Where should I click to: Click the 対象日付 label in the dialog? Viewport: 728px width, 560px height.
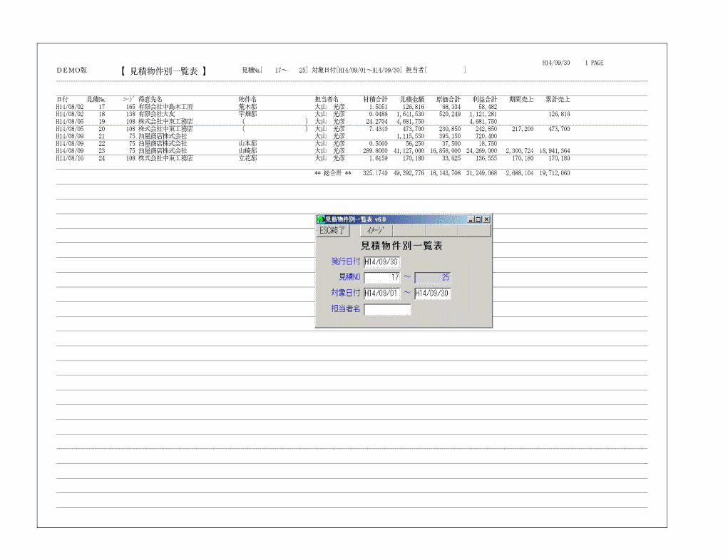[x=345, y=293]
